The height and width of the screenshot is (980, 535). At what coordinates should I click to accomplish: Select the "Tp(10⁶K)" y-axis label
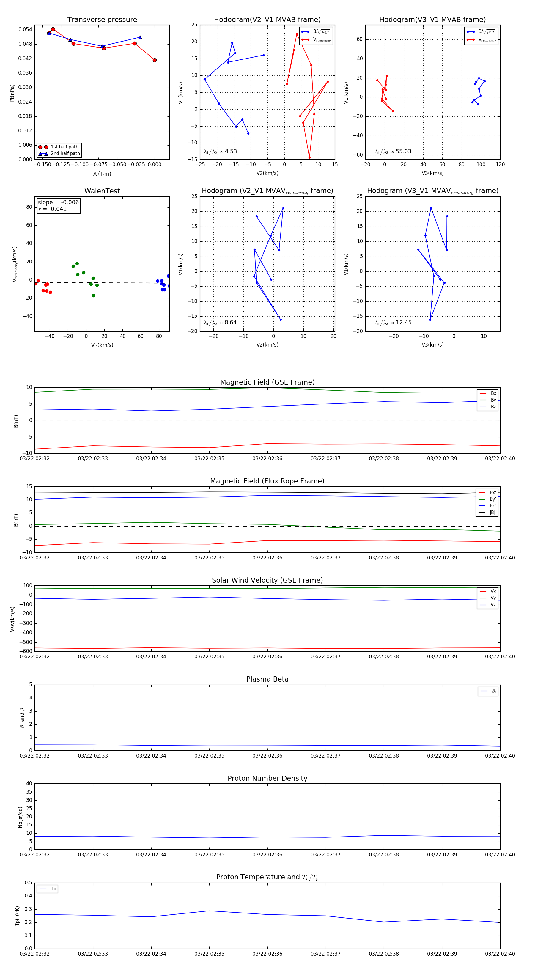coord(18,916)
